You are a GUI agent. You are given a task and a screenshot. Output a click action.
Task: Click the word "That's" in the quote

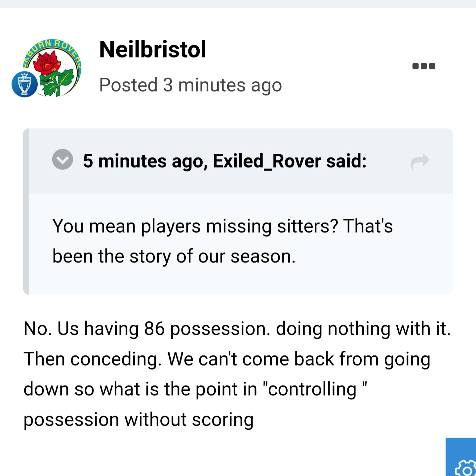click(x=368, y=226)
